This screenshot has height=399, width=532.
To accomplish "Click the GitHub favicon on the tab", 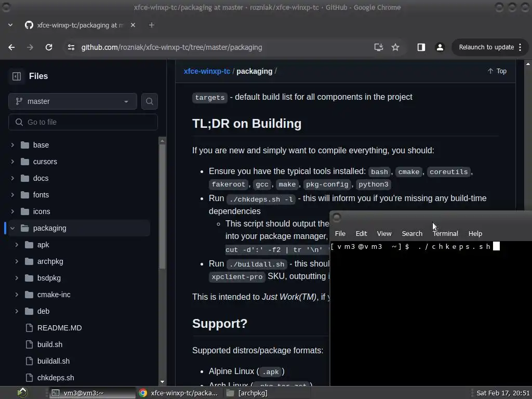I will (x=29, y=25).
